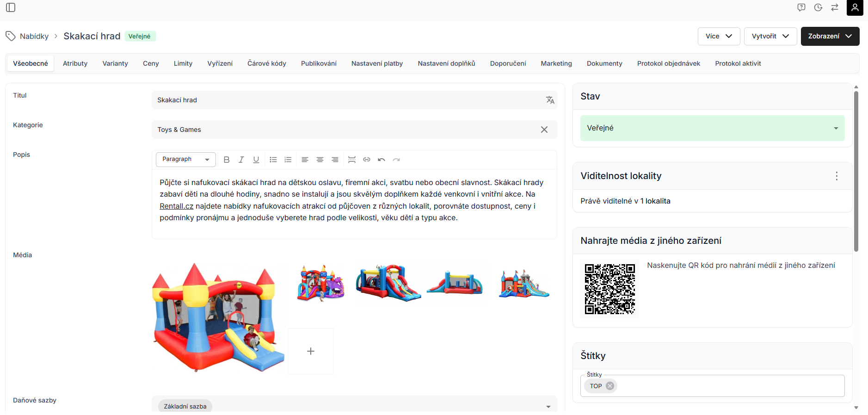This screenshot has width=868, height=415.
Task: Go to Nabídky breadcrumb link
Action: point(34,36)
